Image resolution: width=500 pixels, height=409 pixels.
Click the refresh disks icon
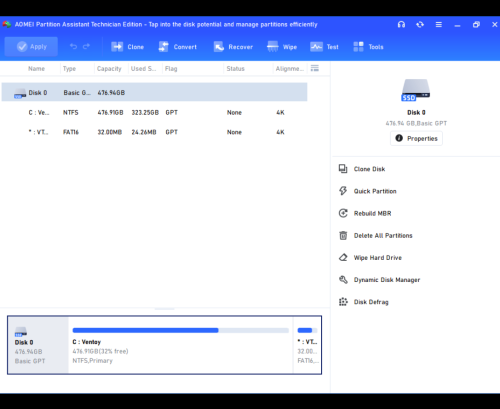click(x=420, y=24)
